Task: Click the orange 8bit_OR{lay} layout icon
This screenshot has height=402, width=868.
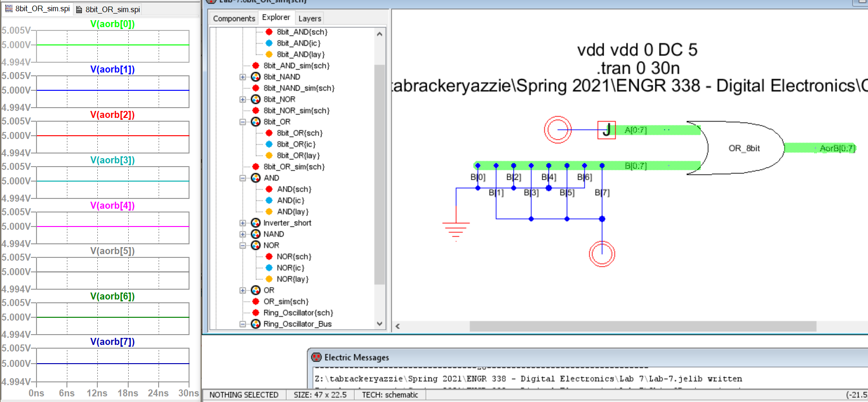Action: [x=269, y=155]
